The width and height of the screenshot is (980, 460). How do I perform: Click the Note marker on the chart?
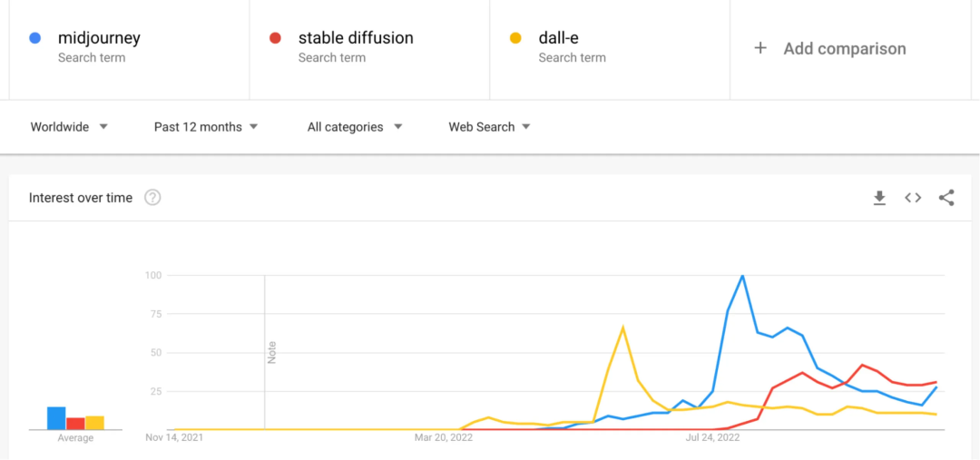pyautogui.click(x=271, y=352)
